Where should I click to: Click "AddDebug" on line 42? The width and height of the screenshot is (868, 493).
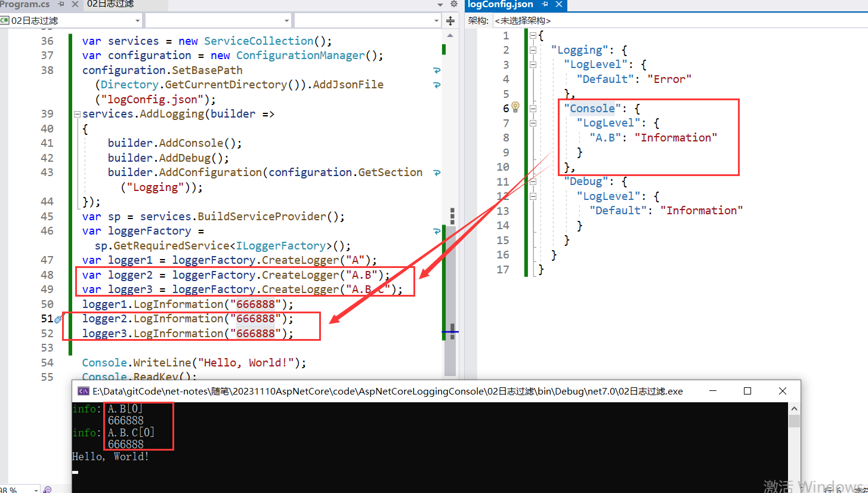pos(184,158)
